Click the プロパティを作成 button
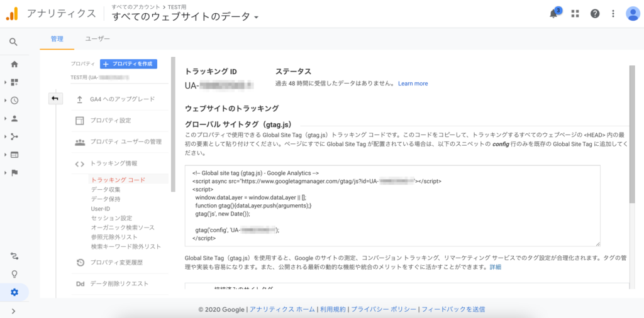This screenshot has width=644, height=318. [x=128, y=64]
